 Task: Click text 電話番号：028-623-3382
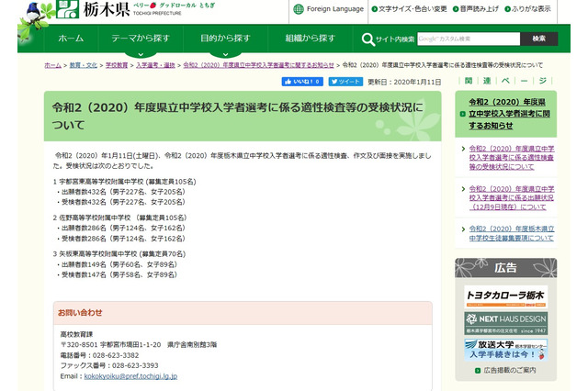[99, 355]
